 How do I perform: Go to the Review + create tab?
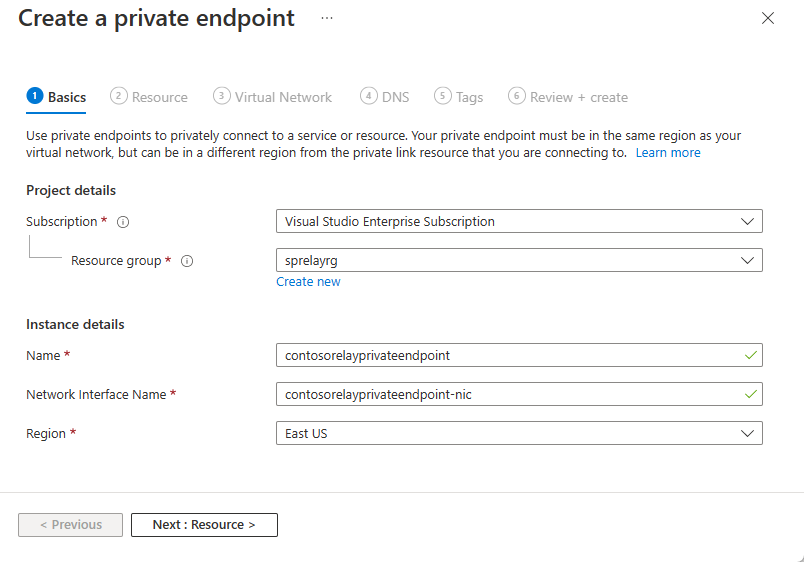[579, 97]
